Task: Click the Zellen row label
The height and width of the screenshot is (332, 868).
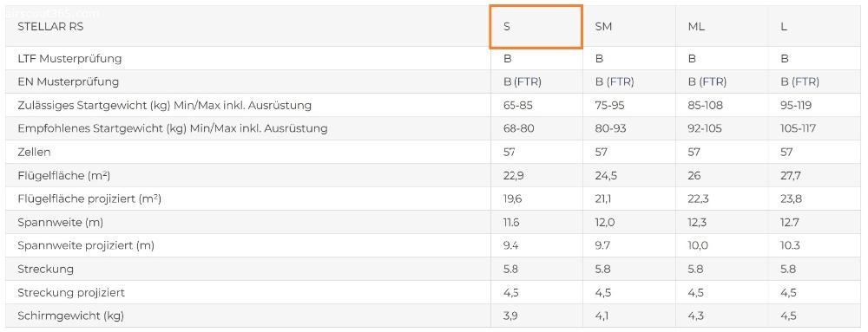Action: (x=34, y=152)
